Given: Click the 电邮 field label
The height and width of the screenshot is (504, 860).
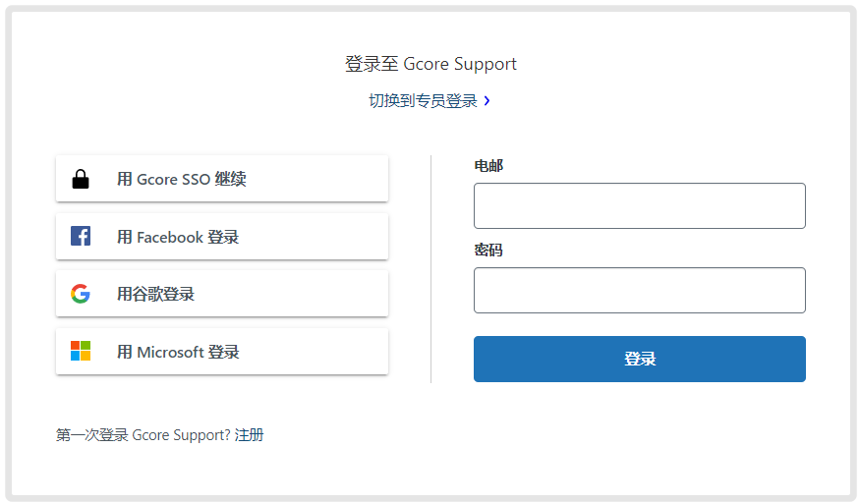Looking at the screenshot, I should coord(488,166).
